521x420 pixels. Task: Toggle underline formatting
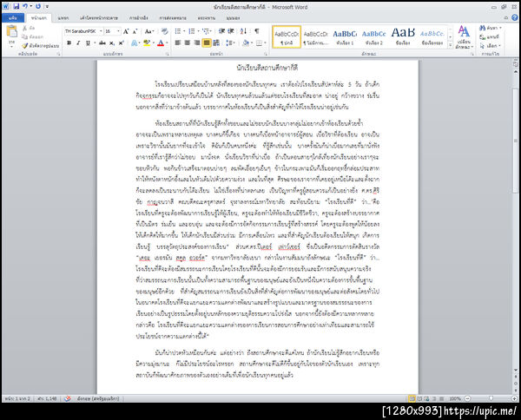point(88,43)
